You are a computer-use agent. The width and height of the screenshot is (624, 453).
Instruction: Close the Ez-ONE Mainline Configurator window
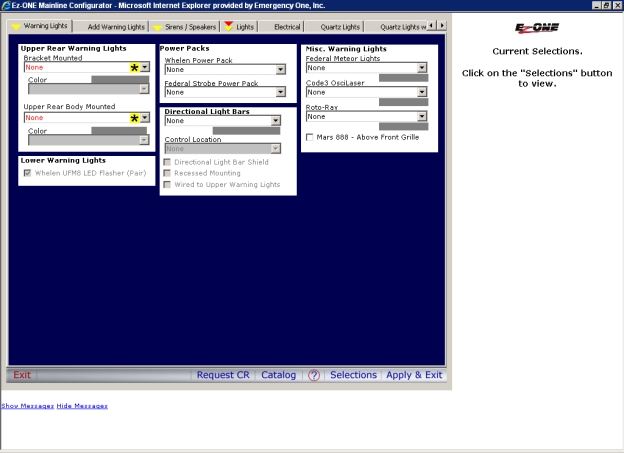618,5
